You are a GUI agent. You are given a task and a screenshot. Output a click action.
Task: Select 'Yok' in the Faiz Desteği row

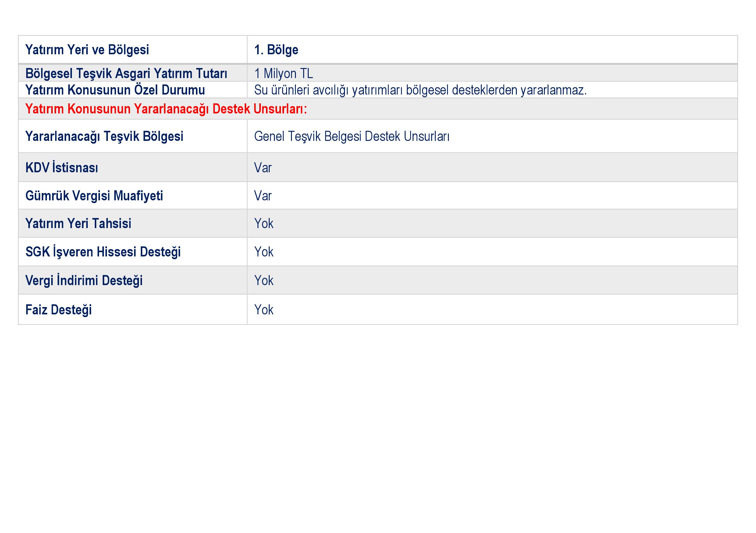tap(264, 310)
